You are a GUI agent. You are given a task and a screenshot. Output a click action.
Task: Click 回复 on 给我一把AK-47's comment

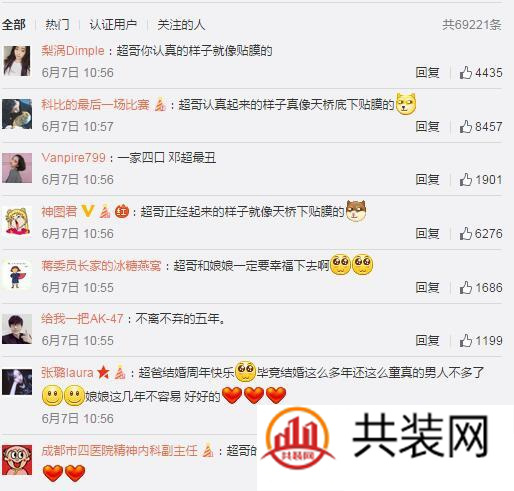[427, 340]
